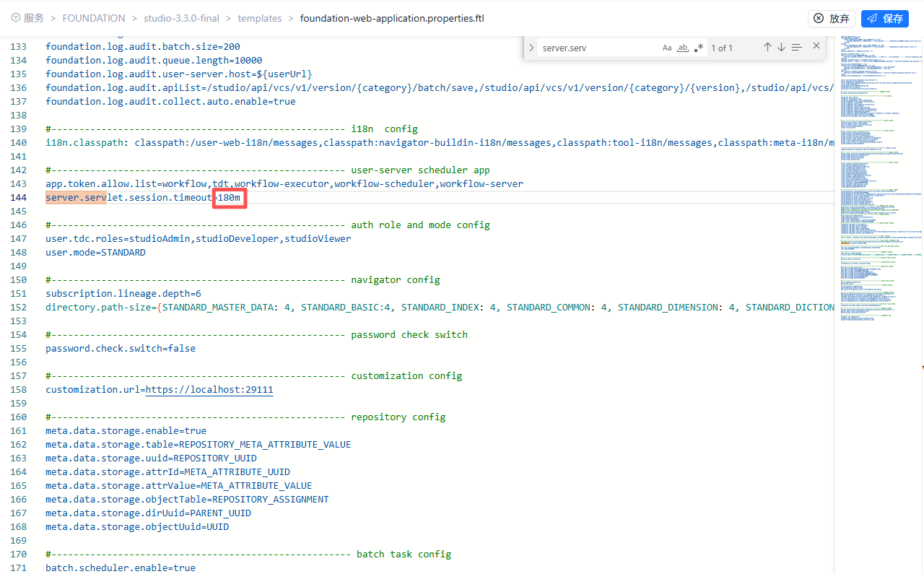Click meta.data.storage.uuid=REPOSITORY_UUID line
This screenshot has width=924, height=574.
click(151, 458)
